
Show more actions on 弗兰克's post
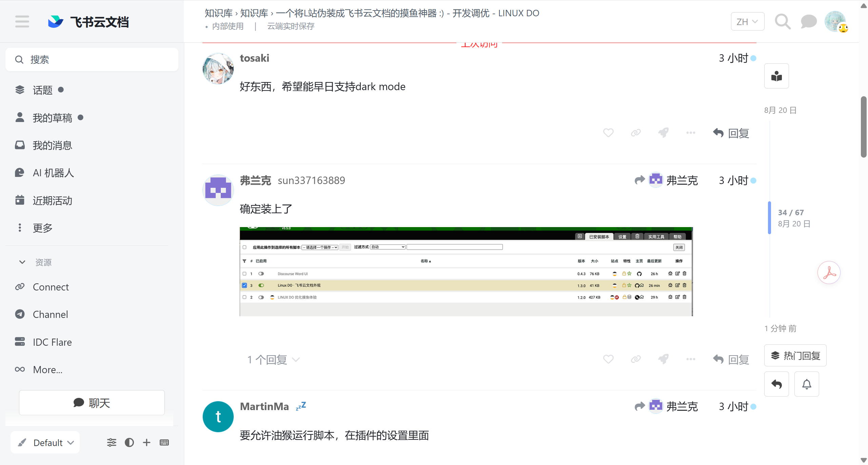[691, 359]
